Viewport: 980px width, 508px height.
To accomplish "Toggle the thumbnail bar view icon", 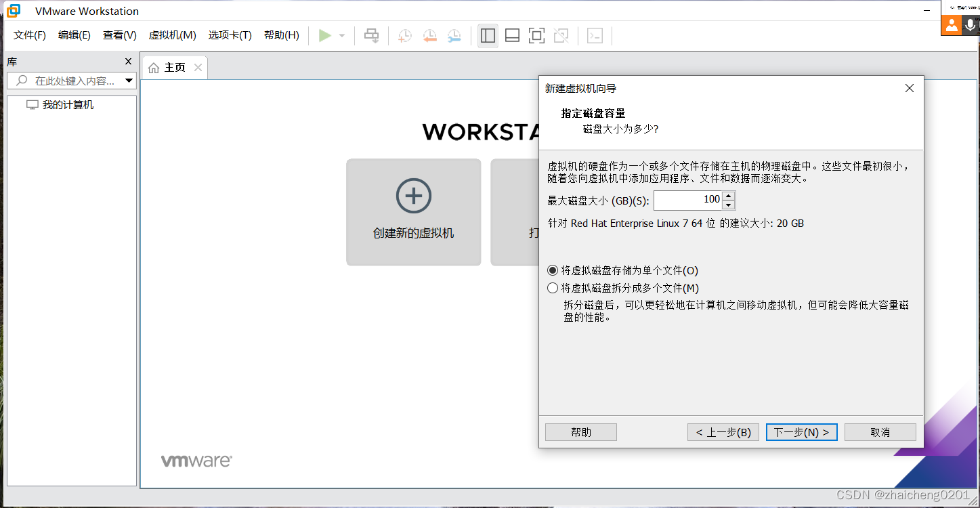I will [x=513, y=35].
